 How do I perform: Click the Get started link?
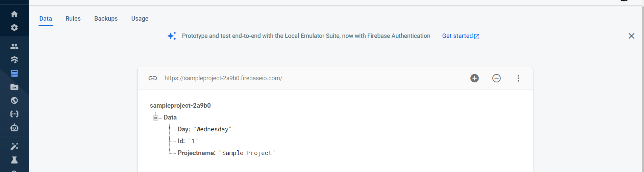[461, 36]
